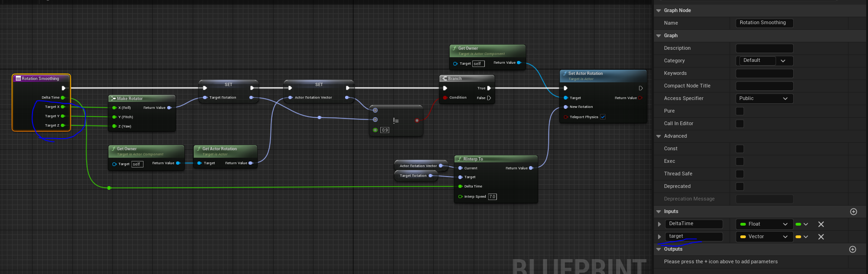Select the Target Rotation variable get node

click(x=416, y=176)
